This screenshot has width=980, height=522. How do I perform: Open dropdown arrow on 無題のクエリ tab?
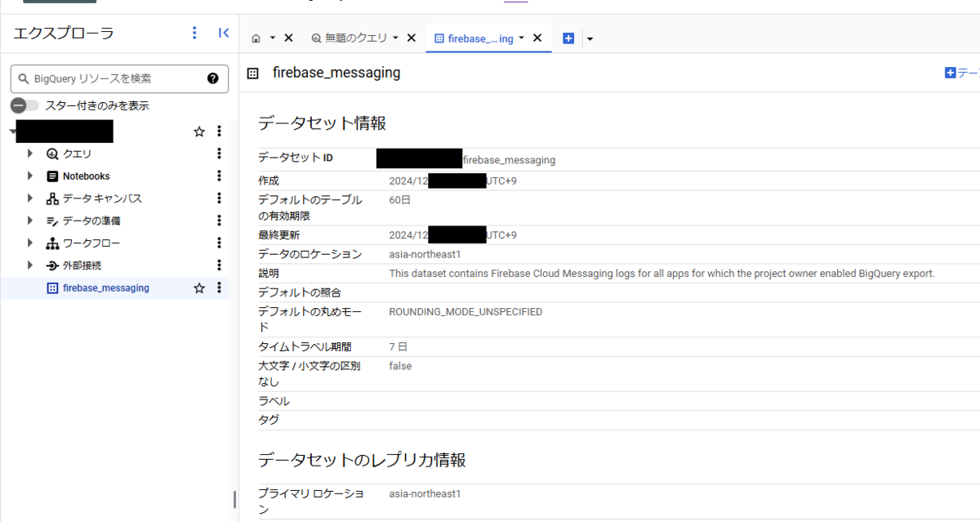396,38
